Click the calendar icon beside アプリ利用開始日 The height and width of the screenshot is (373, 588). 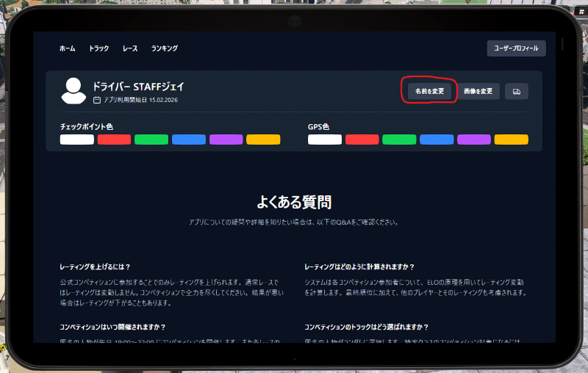click(97, 100)
